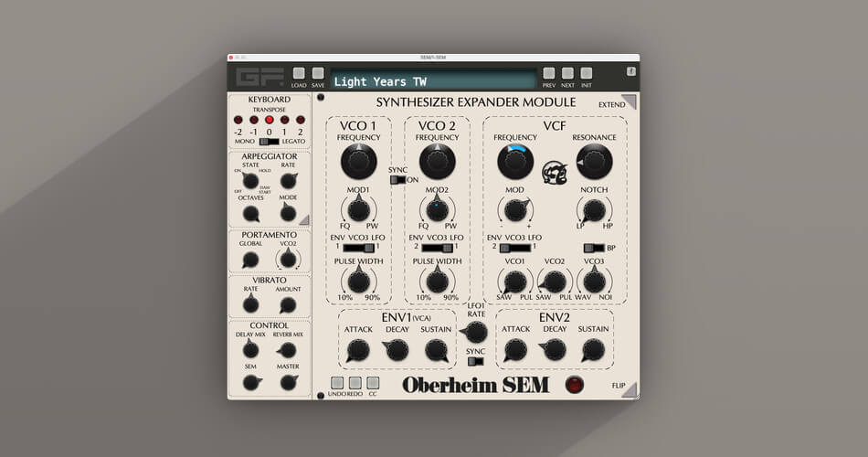868x457 pixels.
Task: Click the CC button
Action: 373,383
